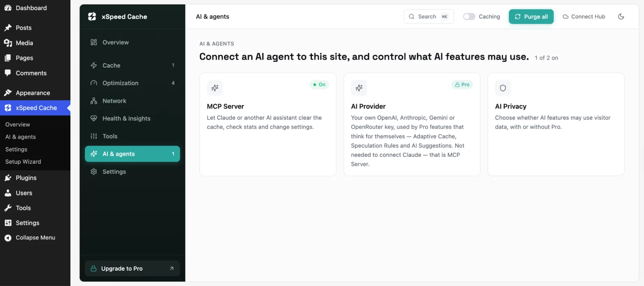644x286 pixels.
Task: Click the ⌘K shortcut hint in Search
Action: pyautogui.click(x=444, y=16)
